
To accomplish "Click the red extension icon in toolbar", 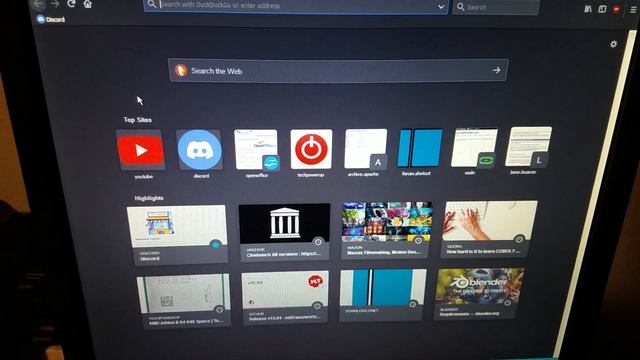I will point(617,9).
